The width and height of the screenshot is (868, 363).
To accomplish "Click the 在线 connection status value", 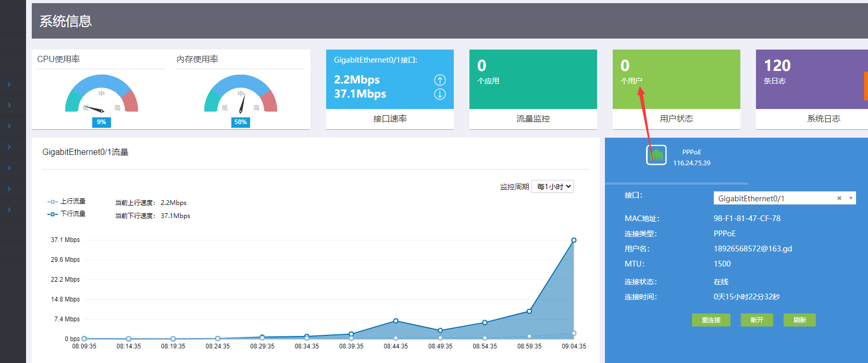I will [x=721, y=282].
